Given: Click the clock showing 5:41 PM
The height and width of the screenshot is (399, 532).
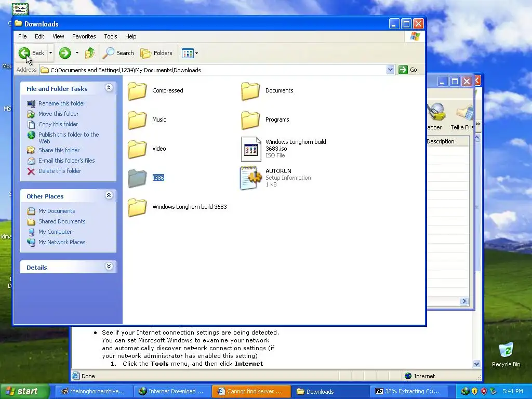Looking at the screenshot, I should 512,391.
